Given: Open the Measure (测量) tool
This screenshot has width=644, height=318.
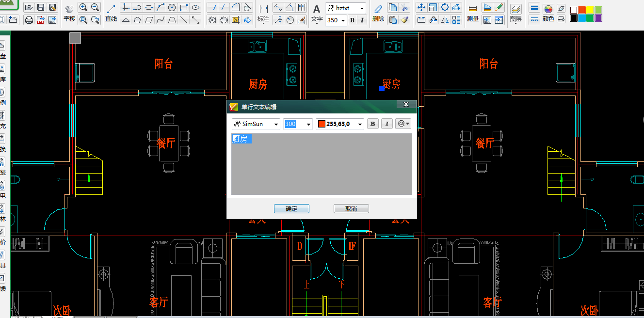Looking at the screenshot, I should (x=473, y=14).
